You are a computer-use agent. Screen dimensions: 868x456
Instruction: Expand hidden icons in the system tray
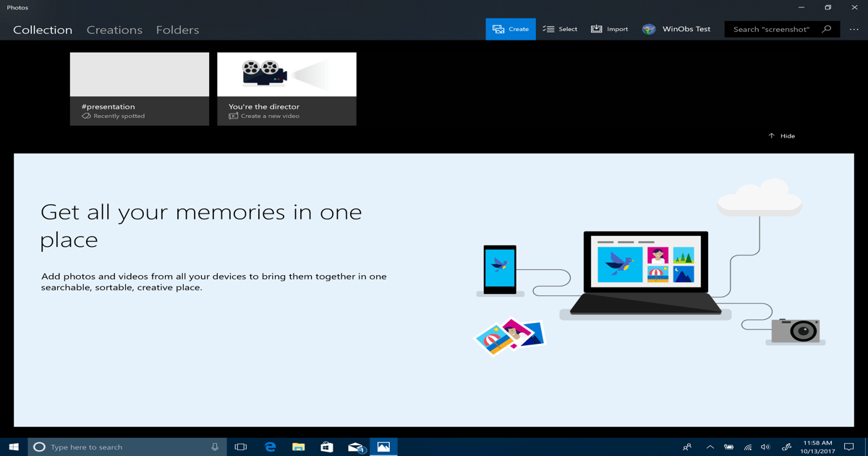click(710, 447)
